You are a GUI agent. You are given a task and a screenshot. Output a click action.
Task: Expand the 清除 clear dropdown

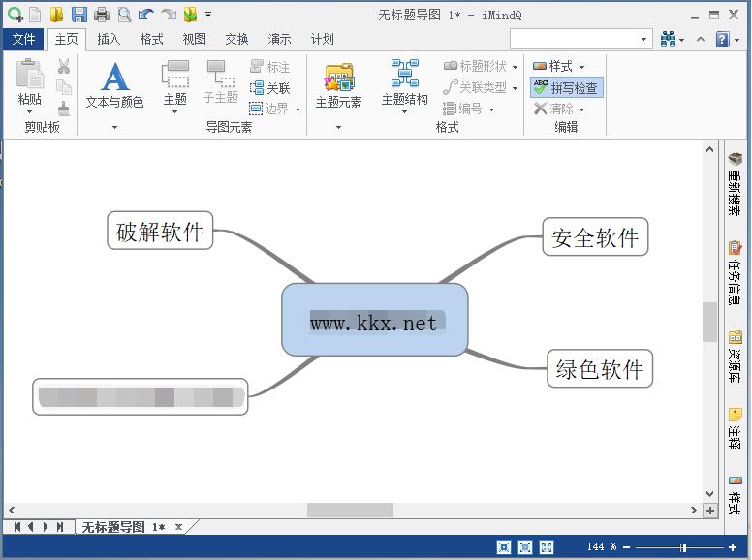pyautogui.click(x=581, y=109)
